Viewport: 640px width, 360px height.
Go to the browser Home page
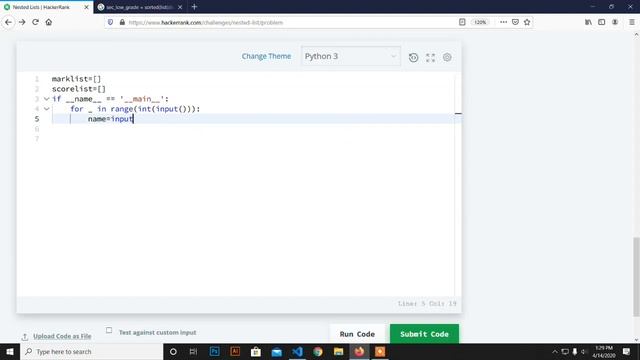49,22
